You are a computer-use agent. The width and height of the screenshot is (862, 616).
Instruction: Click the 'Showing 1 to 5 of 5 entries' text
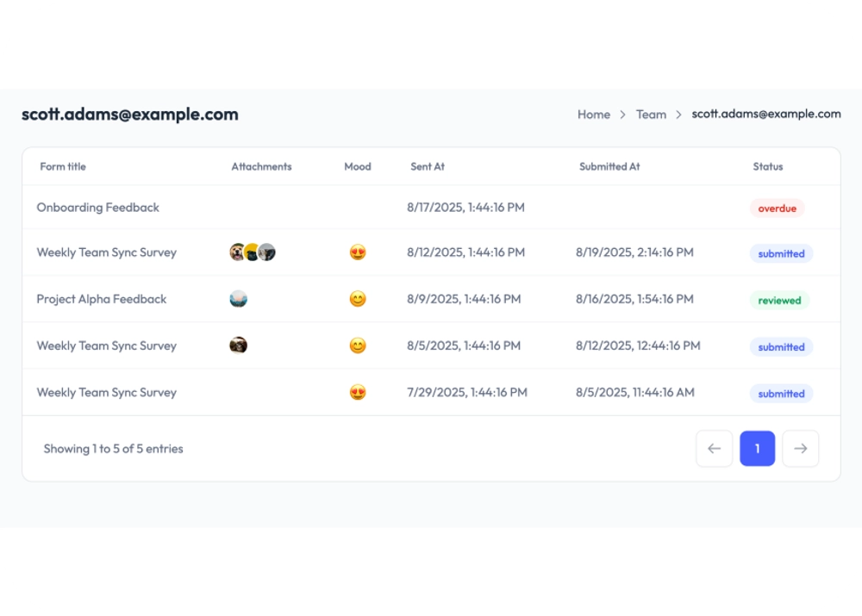(113, 448)
